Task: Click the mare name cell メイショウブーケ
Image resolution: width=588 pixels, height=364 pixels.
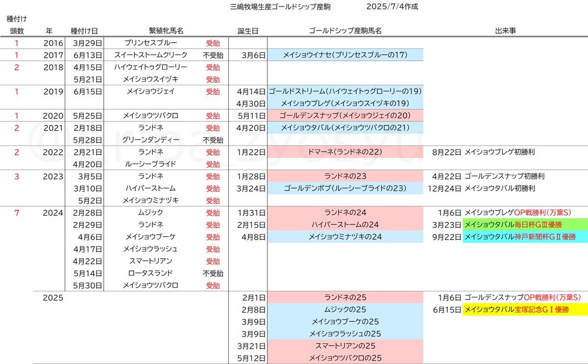Action: pyautogui.click(x=150, y=237)
